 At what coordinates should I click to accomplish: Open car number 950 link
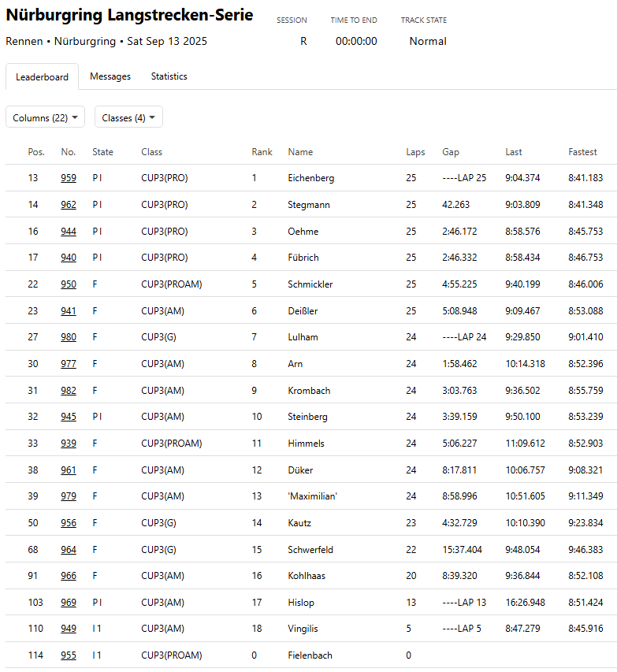69,284
